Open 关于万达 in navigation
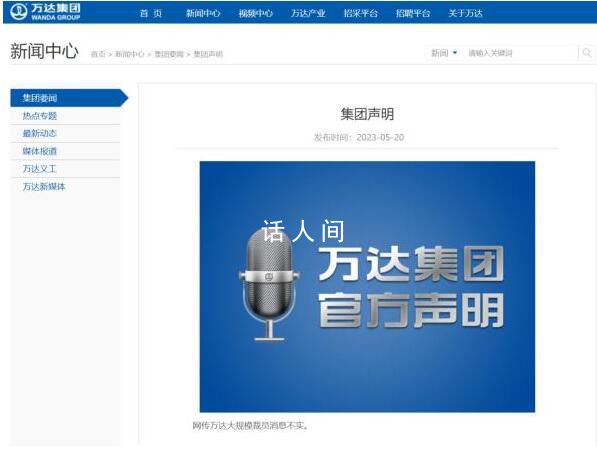Viewport: 597px width, 450px height. click(x=465, y=13)
